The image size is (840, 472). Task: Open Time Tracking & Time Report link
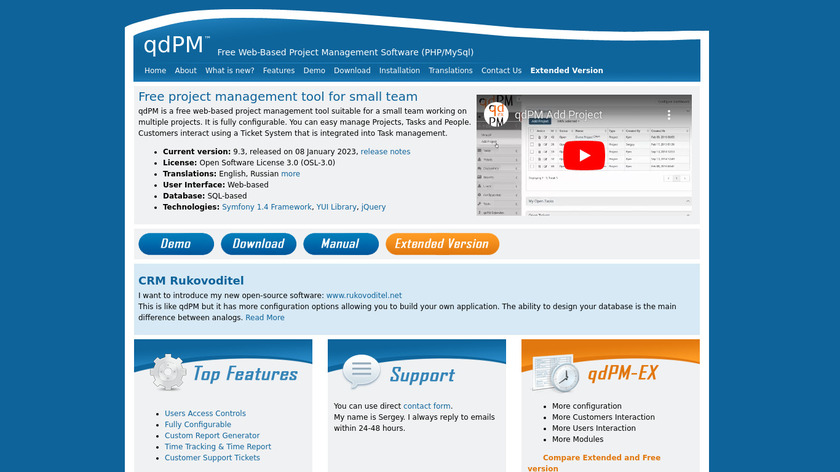tap(218, 447)
